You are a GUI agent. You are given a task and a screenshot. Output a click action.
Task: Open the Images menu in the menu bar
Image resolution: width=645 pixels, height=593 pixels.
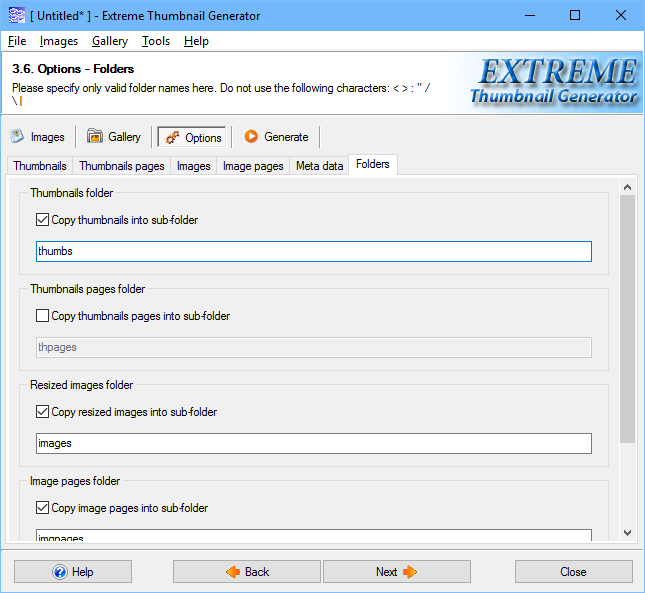pos(59,41)
